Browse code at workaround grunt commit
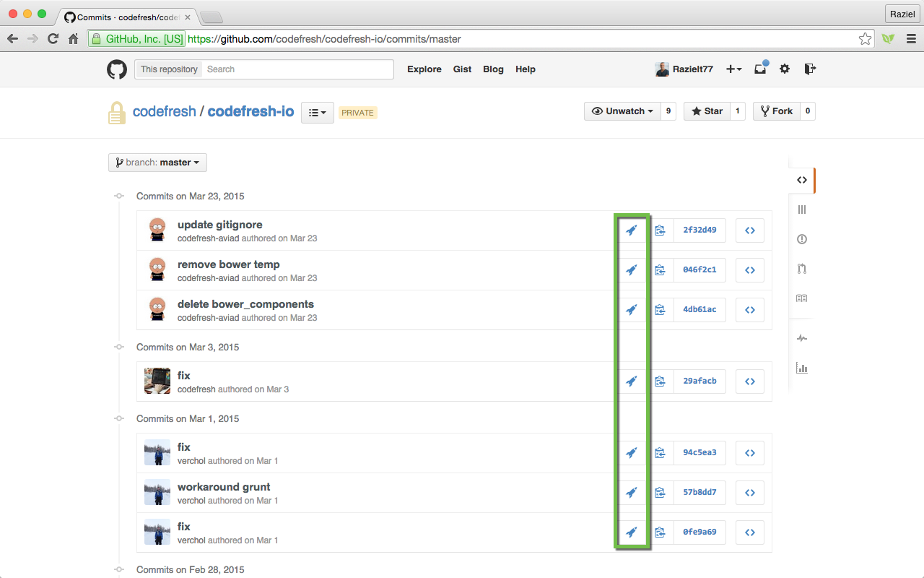 coord(750,493)
